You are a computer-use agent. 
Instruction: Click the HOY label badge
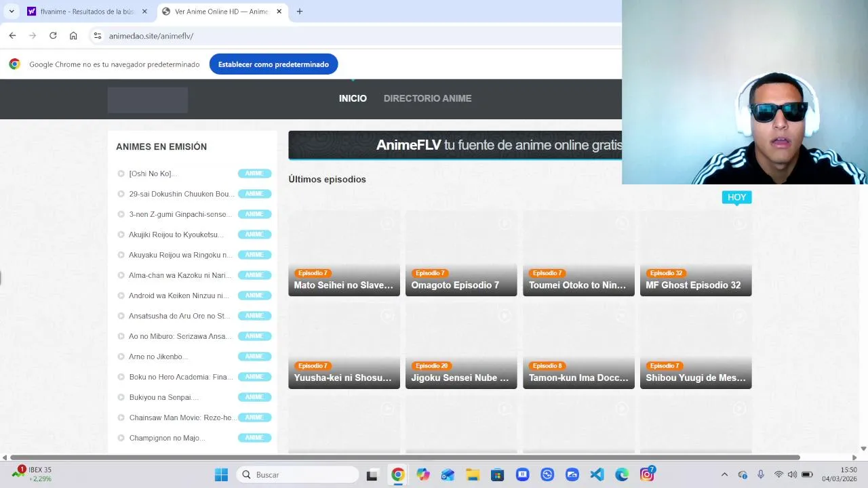pyautogui.click(x=736, y=197)
